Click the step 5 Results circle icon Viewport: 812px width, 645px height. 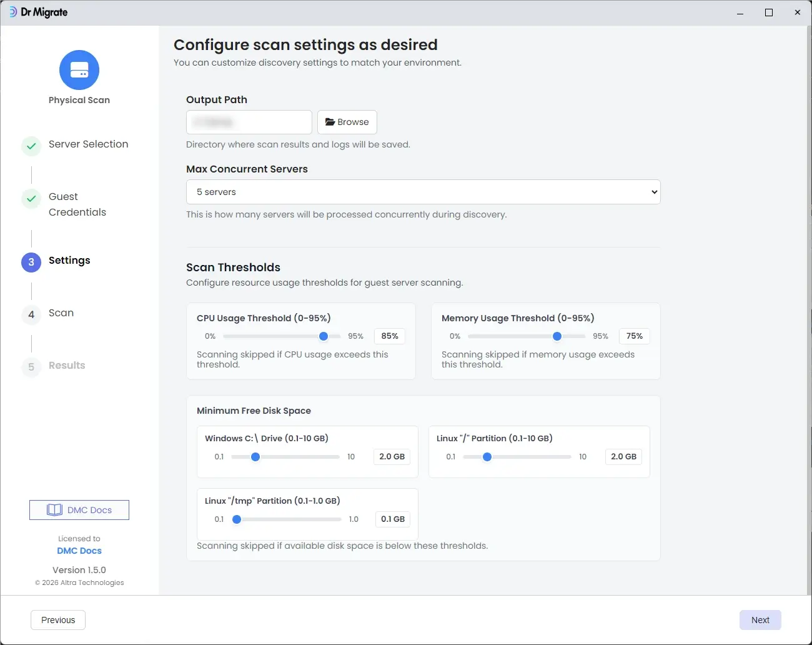click(x=31, y=367)
